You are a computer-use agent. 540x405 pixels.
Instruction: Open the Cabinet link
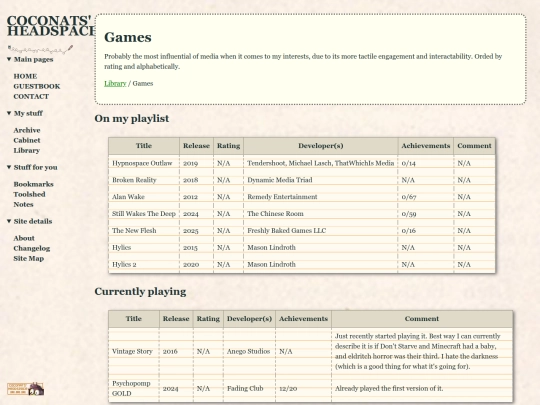27,140
